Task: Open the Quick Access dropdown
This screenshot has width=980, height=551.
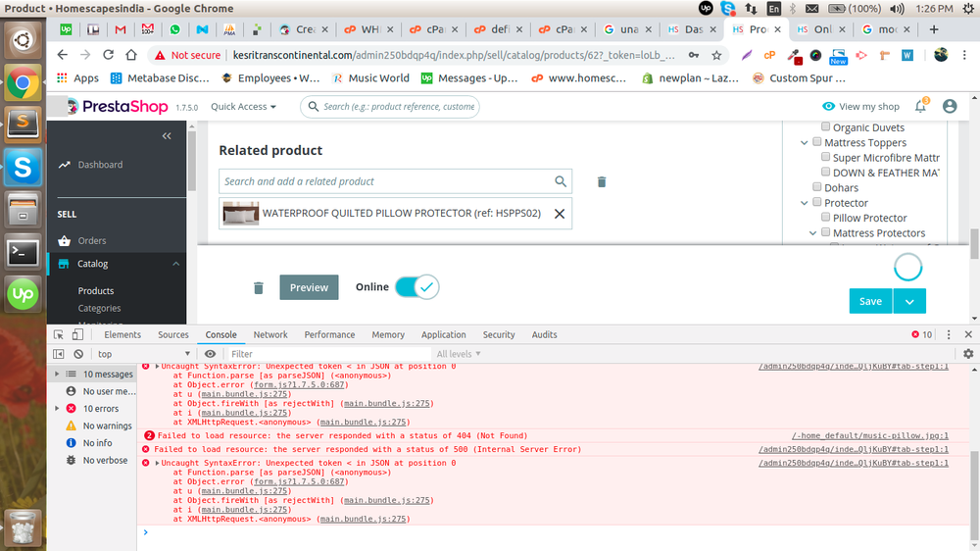Action: pos(243,106)
